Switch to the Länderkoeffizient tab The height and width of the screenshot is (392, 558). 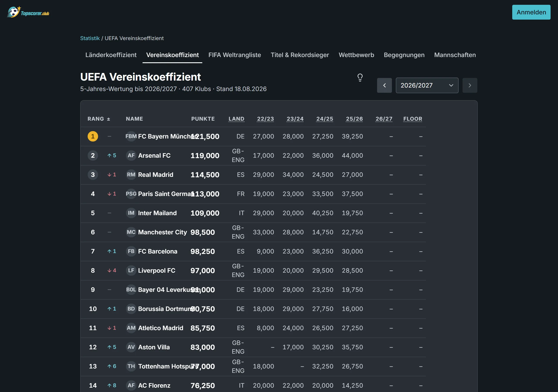click(111, 55)
